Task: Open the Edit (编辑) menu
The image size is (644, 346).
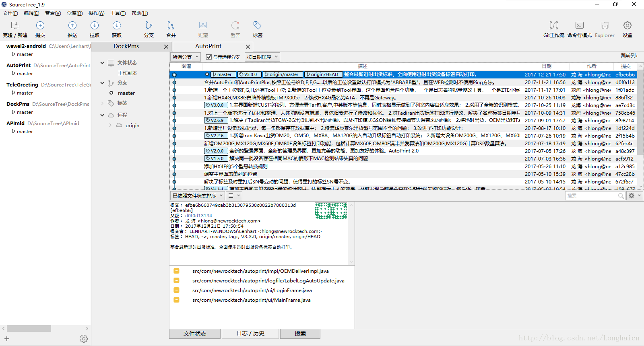Action: click(31, 13)
